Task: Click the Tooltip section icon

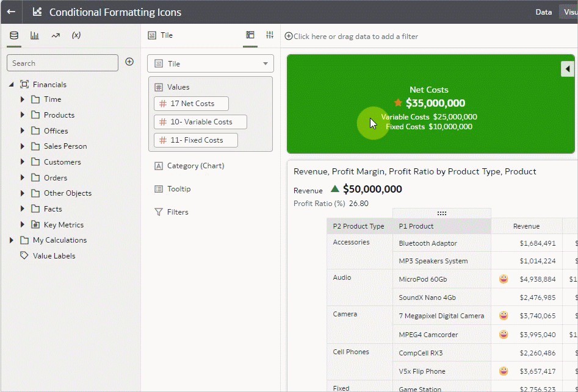Action: 159,189
